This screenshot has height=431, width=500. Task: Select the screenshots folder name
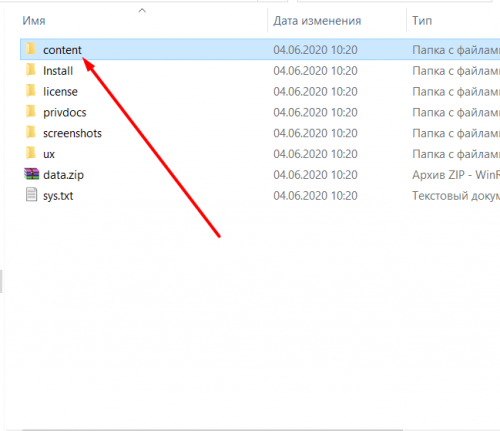[72, 133]
